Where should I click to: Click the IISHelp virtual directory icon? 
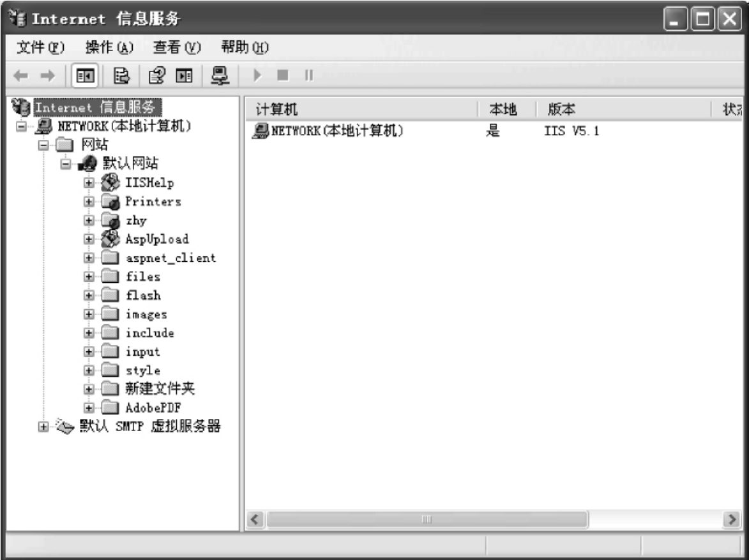[x=110, y=183]
